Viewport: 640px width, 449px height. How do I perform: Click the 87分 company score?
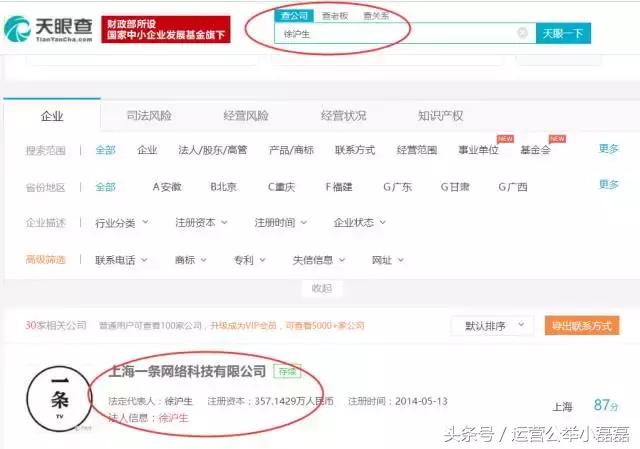(606, 405)
